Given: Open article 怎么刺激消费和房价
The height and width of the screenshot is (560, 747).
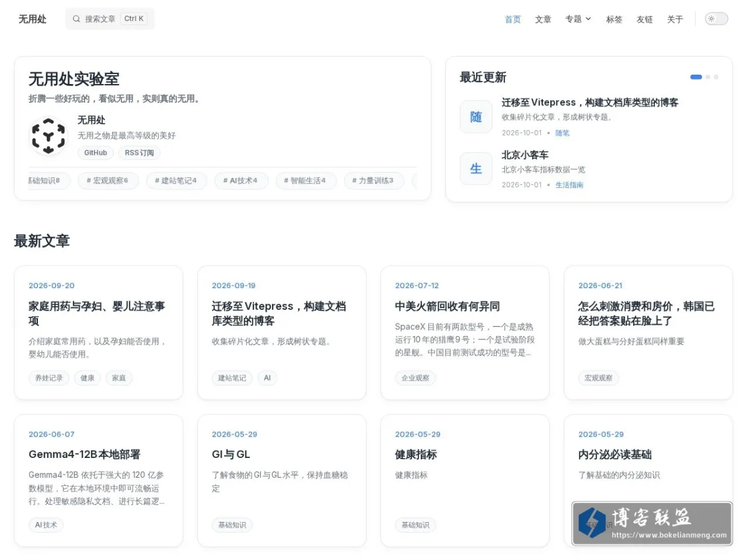Looking at the screenshot, I should coord(646,314).
